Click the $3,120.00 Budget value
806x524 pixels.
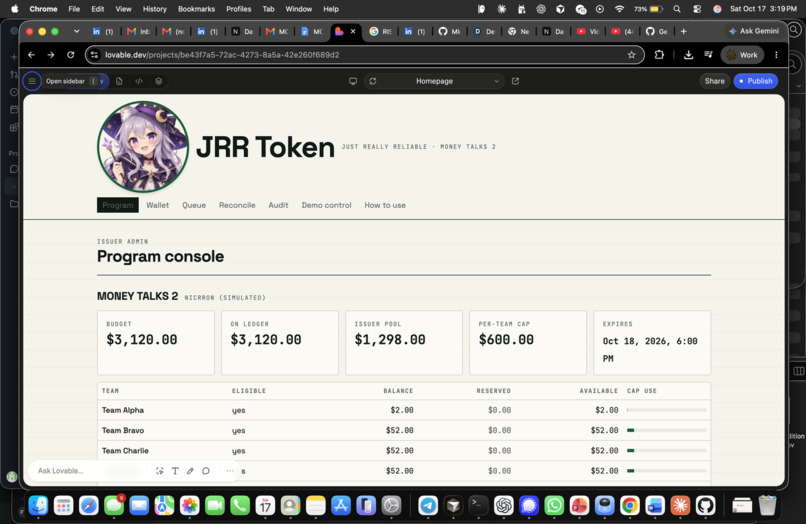tap(142, 339)
